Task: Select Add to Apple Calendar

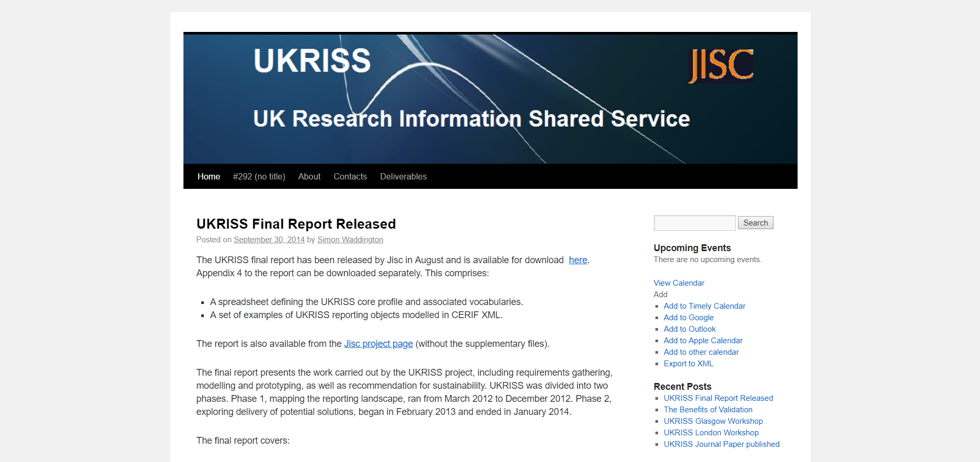Action: click(703, 341)
